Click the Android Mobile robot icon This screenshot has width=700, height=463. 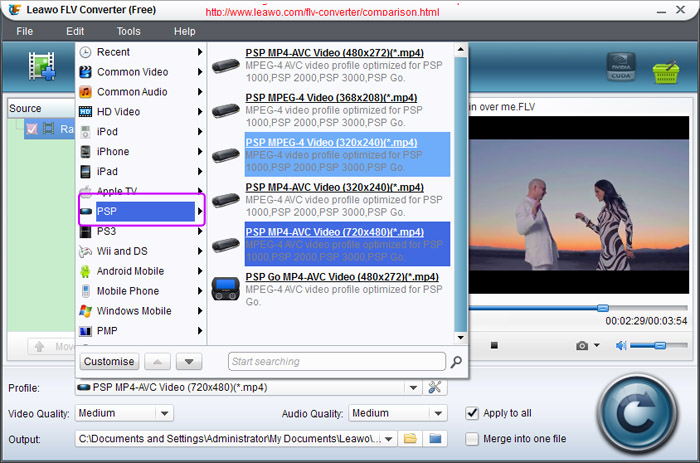point(85,271)
